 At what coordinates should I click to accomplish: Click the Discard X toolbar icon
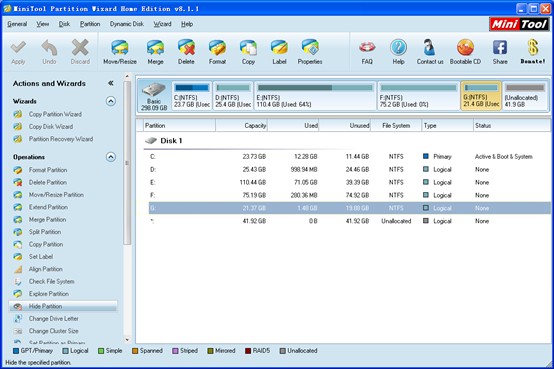click(80, 48)
